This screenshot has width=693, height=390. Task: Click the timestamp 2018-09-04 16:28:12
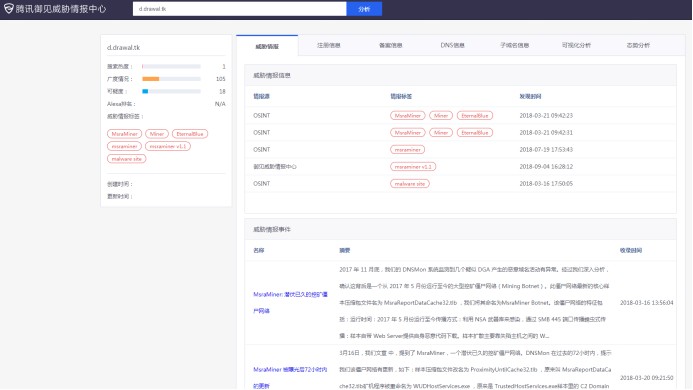(x=546, y=167)
